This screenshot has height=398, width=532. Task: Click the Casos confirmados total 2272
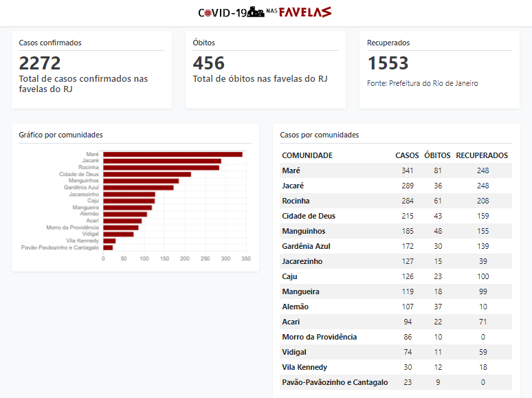click(40, 63)
